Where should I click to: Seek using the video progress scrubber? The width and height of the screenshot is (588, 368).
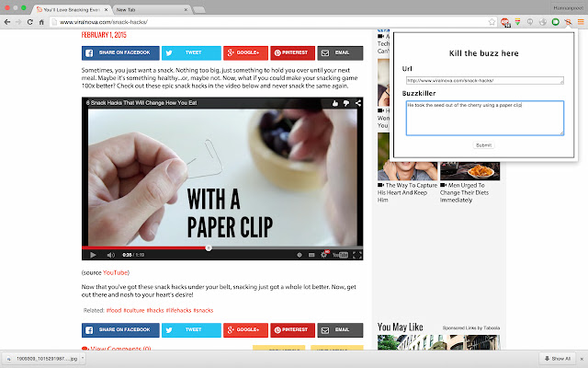point(209,247)
